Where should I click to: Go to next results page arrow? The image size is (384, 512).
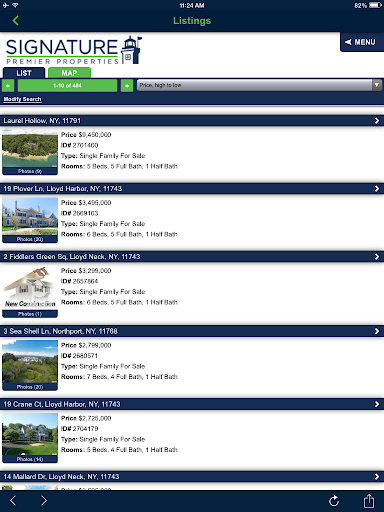tap(127, 86)
